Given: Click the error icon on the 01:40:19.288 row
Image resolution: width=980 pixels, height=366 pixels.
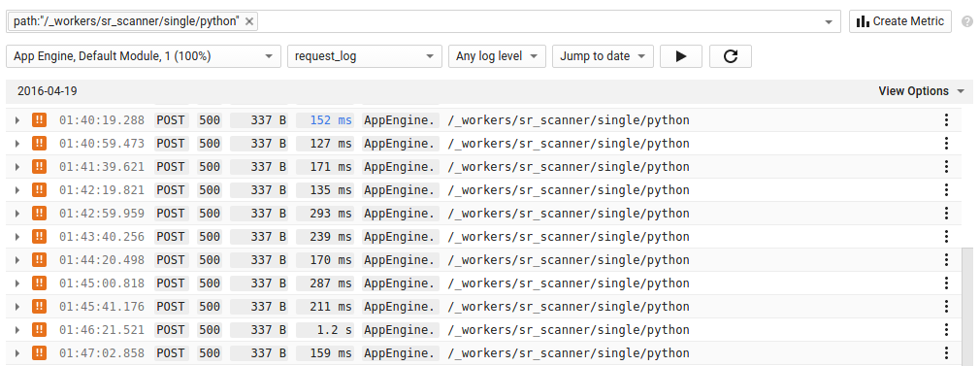Looking at the screenshot, I should pyautogui.click(x=40, y=120).
